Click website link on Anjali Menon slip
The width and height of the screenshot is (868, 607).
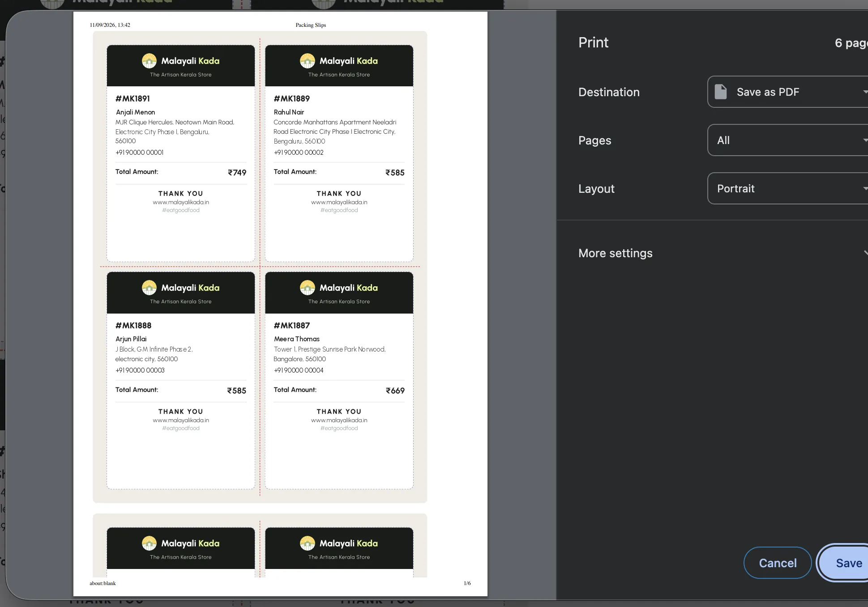[181, 202]
